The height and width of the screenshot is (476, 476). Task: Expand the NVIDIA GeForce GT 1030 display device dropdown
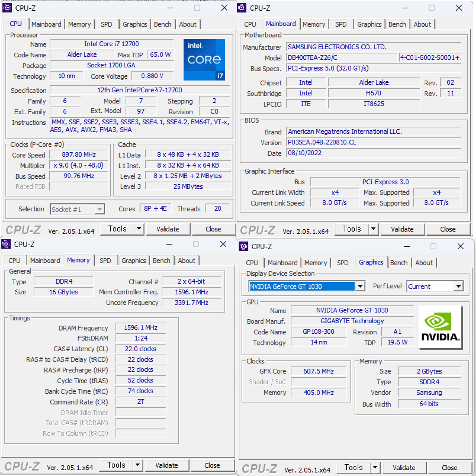[x=360, y=286]
